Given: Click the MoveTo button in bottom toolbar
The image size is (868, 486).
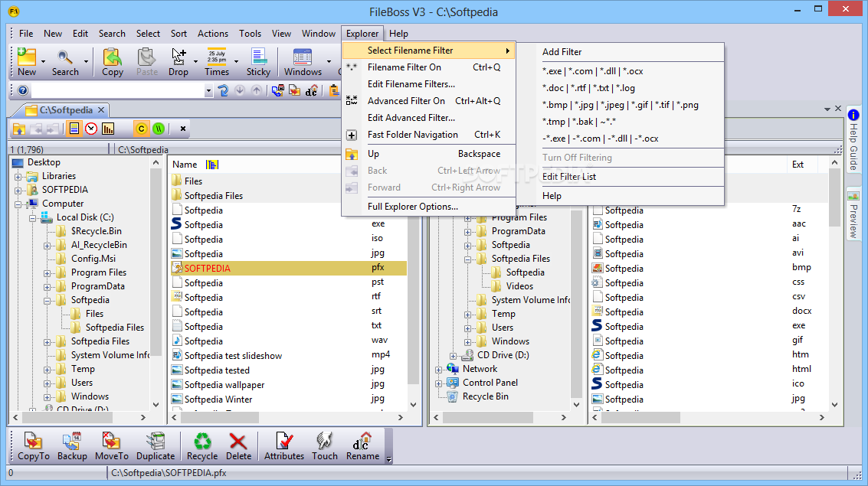Looking at the screenshot, I should (x=111, y=446).
